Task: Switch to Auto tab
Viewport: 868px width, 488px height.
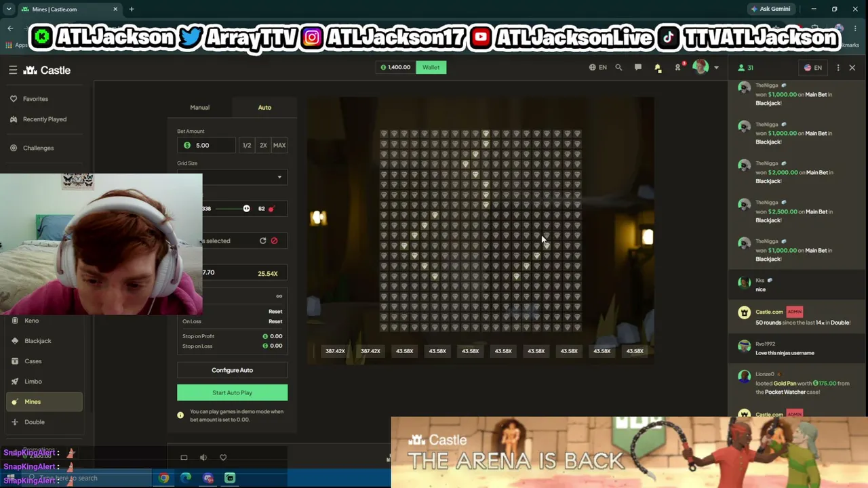Action: click(x=264, y=107)
